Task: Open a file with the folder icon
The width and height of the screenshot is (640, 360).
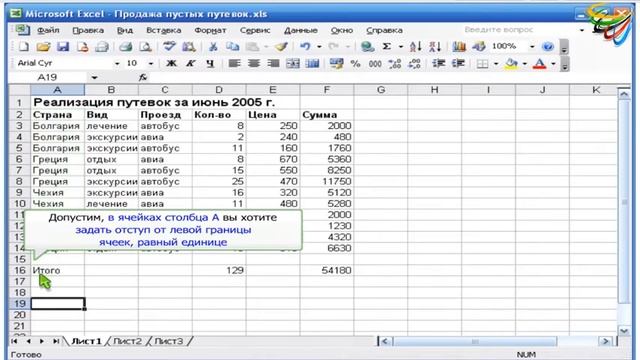Action: pos(43,47)
